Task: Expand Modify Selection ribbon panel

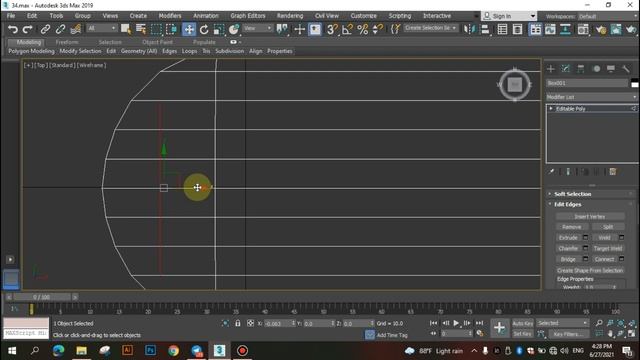Action: (x=80, y=51)
